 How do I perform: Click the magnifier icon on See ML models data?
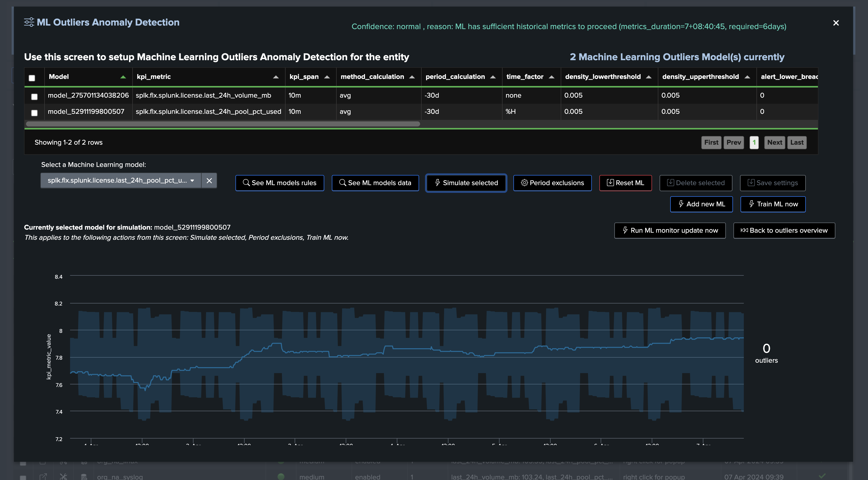coord(342,183)
